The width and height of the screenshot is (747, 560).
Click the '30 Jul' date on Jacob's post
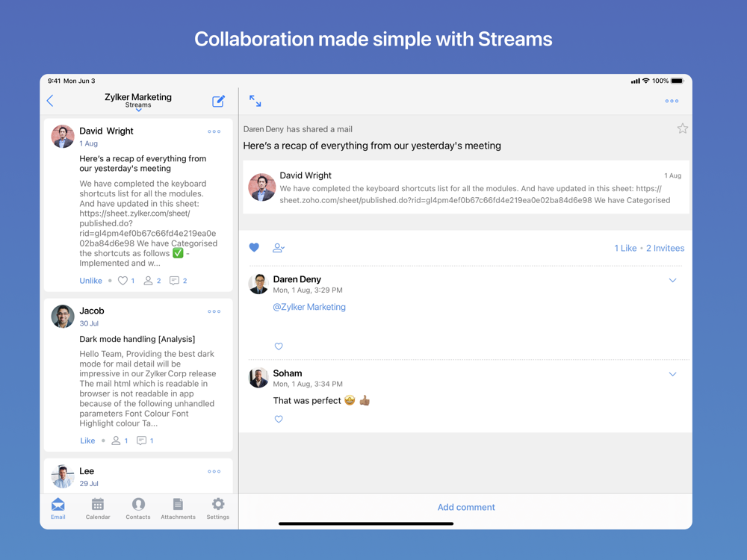click(89, 323)
